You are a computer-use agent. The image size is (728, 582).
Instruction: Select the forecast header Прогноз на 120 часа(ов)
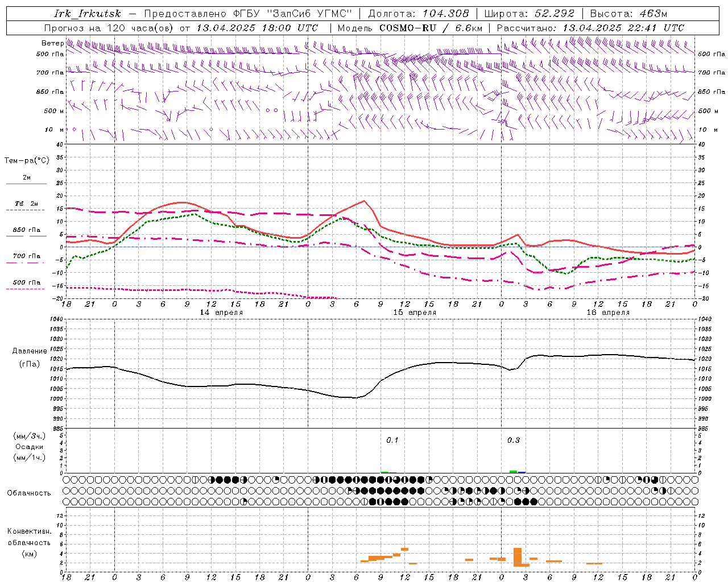pyautogui.click(x=110, y=28)
